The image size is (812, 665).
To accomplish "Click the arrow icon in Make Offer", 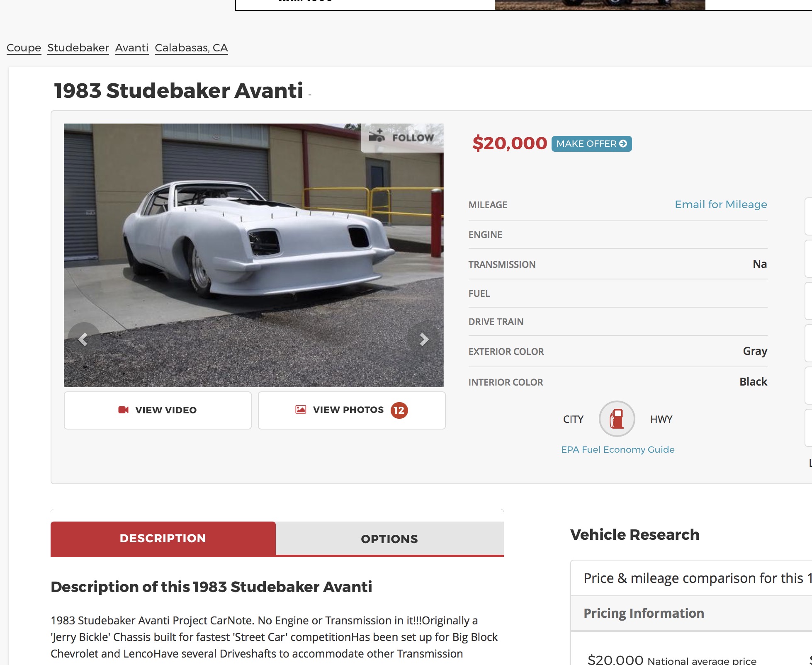I will coord(623,143).
